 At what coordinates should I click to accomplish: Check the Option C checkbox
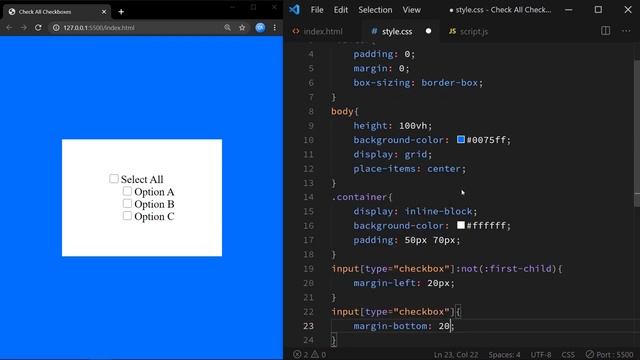pos(127,216)
